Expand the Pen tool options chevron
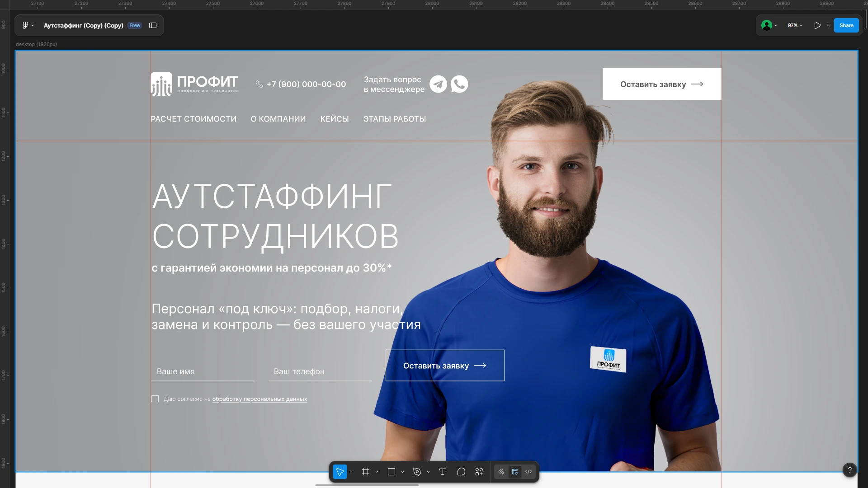Image resolution: width=868 pixels, height=488 pixels. (x=428, y=472)
